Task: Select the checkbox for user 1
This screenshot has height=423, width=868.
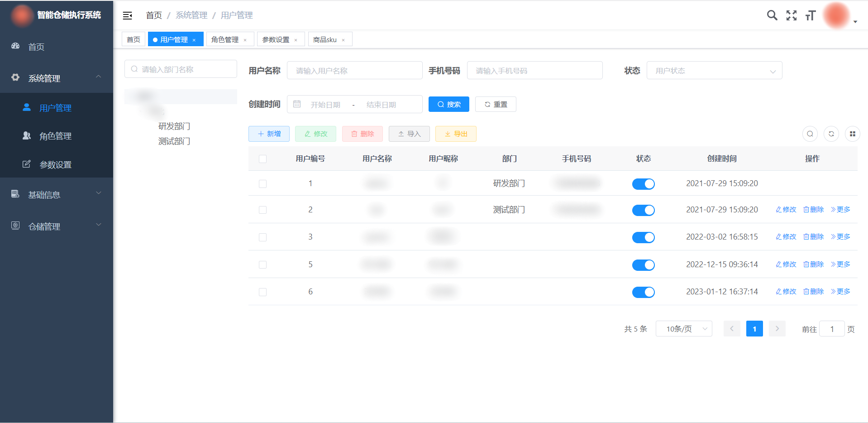Action: [x=262, y=184]
